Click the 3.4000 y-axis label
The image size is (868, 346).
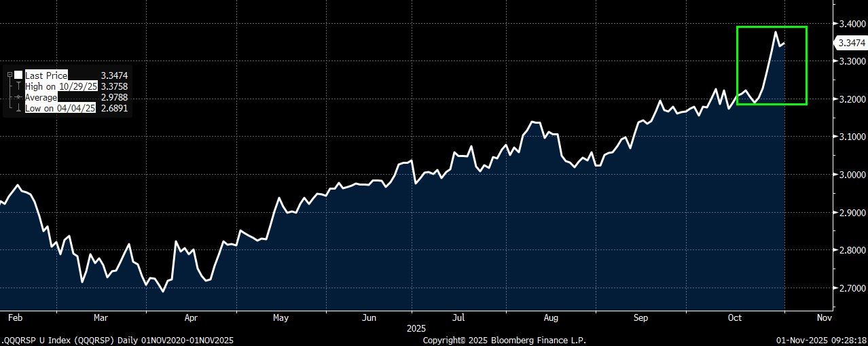coord(851,24)
